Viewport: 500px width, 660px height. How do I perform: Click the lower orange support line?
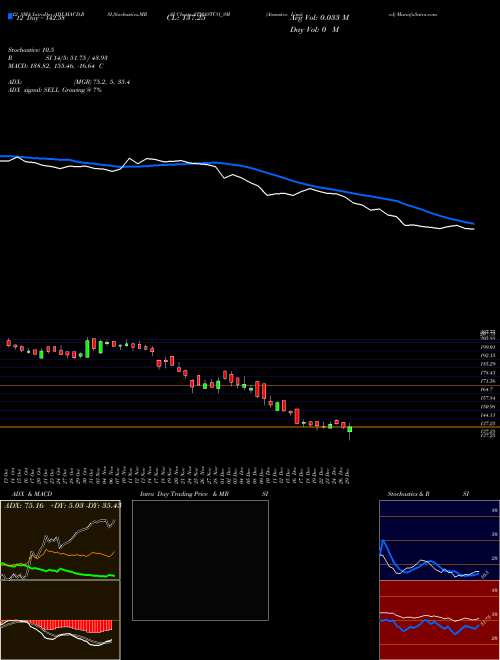(250, 427)
